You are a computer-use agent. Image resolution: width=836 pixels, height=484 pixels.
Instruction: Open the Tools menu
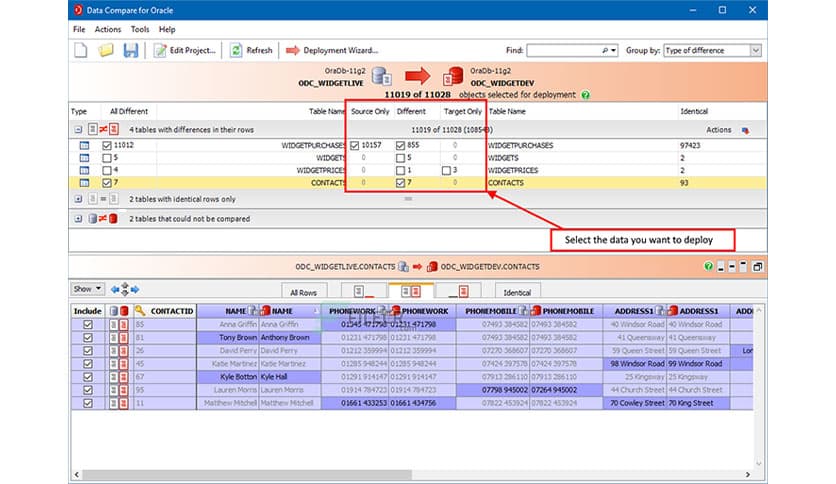[x=140, y=29]
